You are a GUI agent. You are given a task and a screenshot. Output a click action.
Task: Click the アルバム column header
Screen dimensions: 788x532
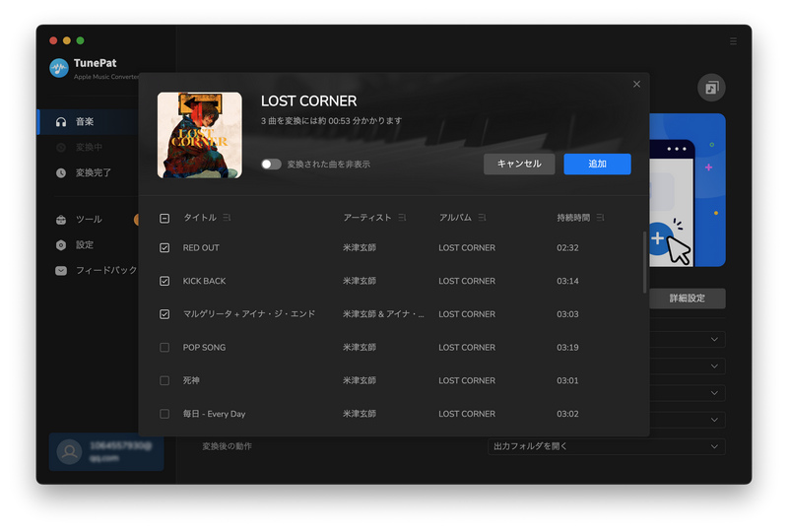(x=455, y=218)
